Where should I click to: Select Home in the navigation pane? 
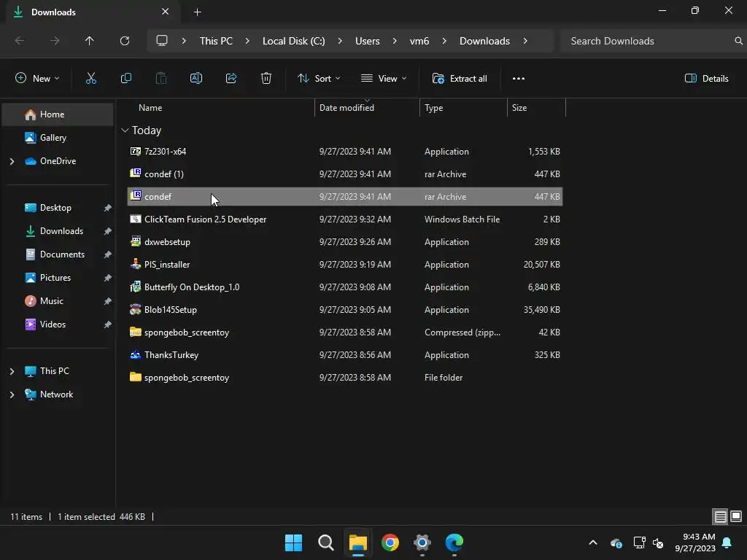tap(58, 114)
